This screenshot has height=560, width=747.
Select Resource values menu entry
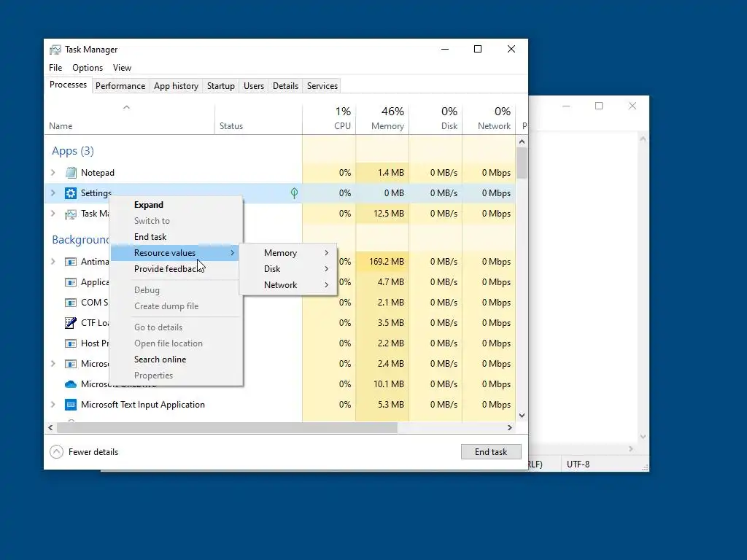tap(175, 253)
